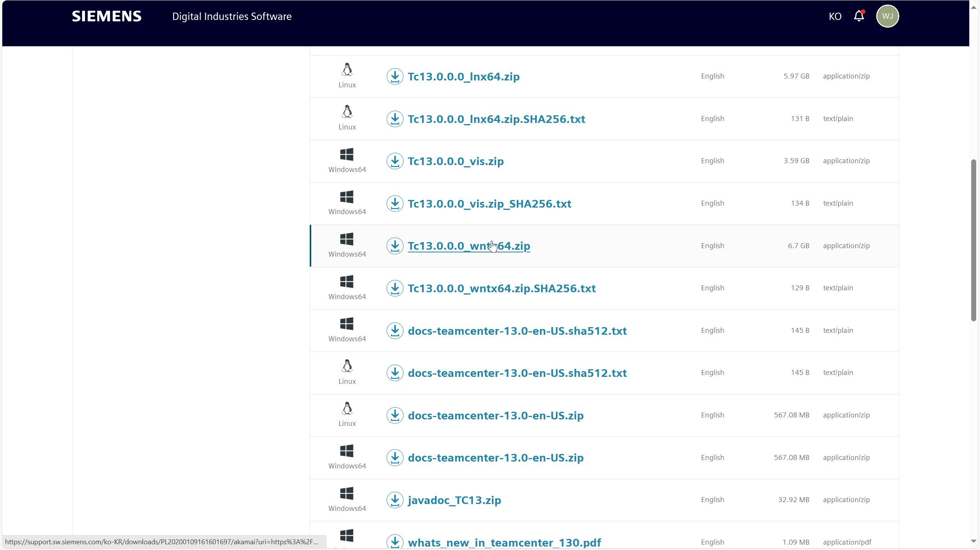Click download icon for whats_new_in_teamcenter_130.pdf

coord(395,542)
